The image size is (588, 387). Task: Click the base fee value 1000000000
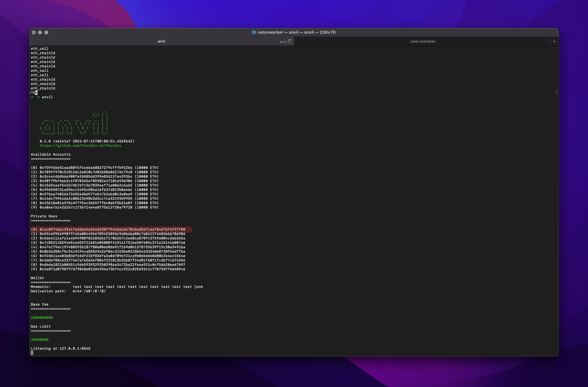42,318
